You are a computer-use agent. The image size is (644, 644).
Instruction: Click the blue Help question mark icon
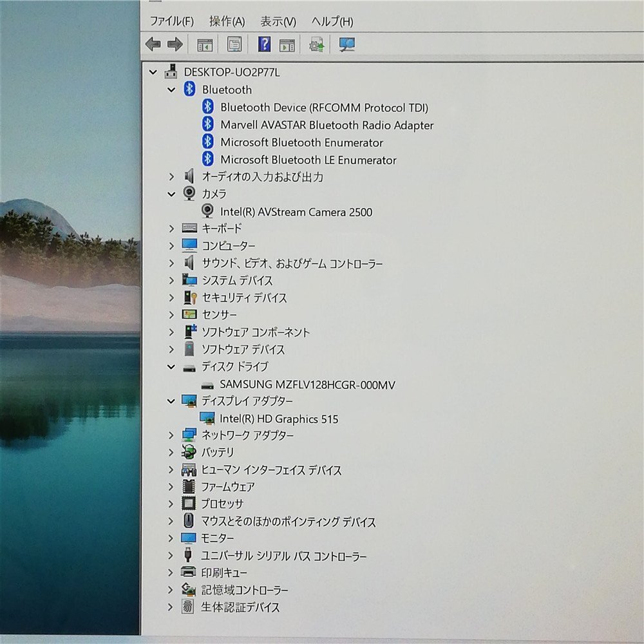[264, 44]
